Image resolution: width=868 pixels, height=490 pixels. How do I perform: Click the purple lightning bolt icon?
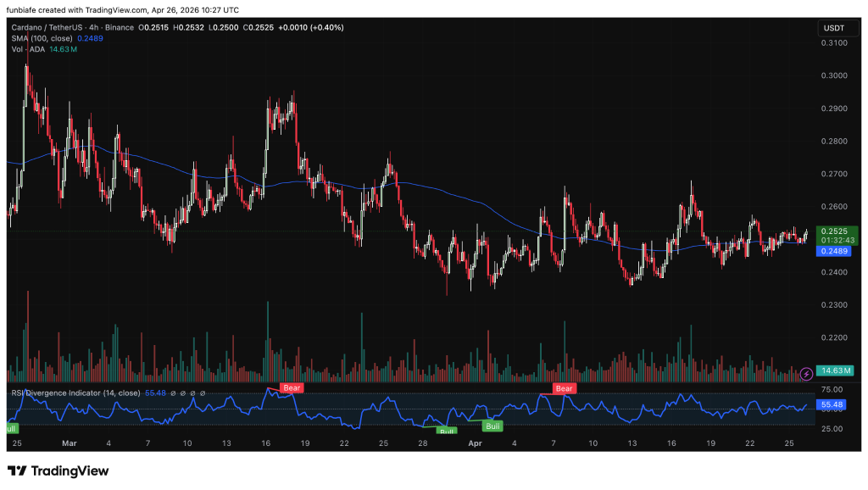(805, 373)
